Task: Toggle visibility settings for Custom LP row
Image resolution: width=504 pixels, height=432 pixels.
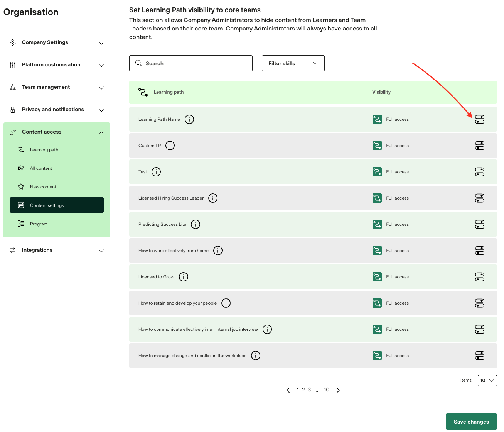Action: pyautogui.click(x=479, y=146)
